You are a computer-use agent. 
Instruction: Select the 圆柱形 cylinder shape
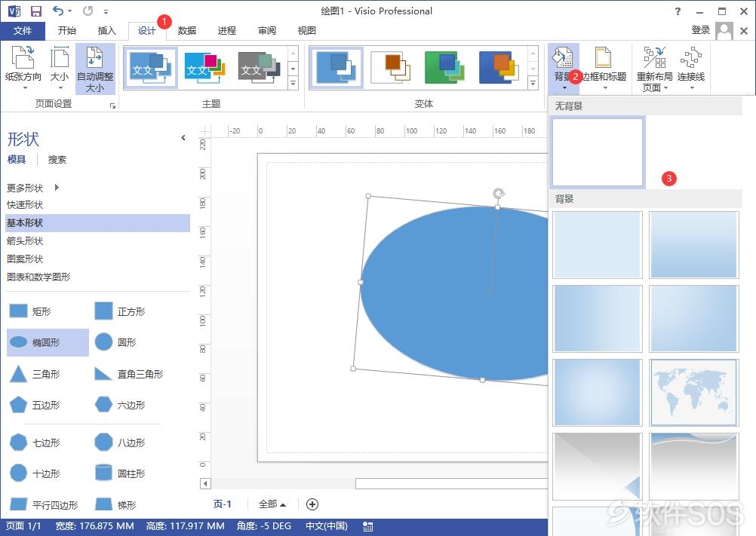[x=120, y=473]
